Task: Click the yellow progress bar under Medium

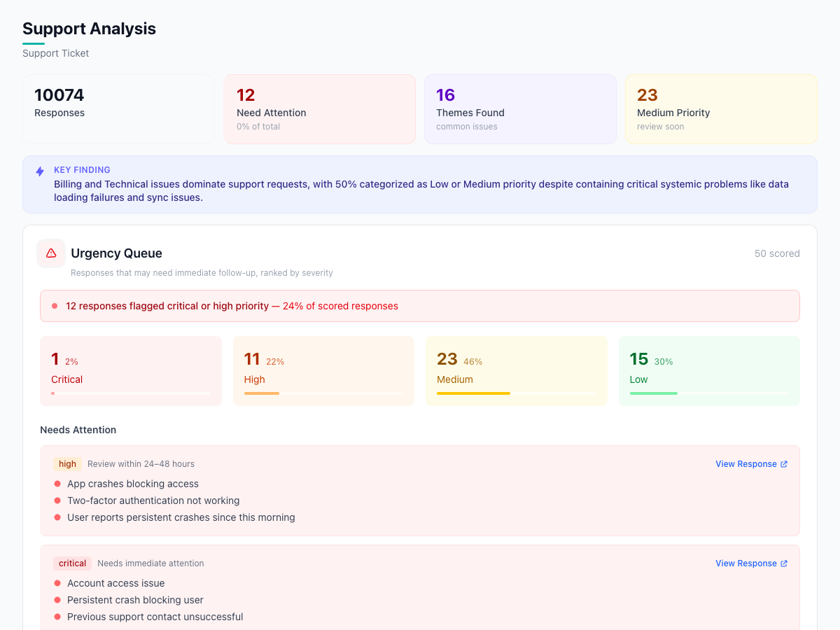Action: click(x=473, y=393)
